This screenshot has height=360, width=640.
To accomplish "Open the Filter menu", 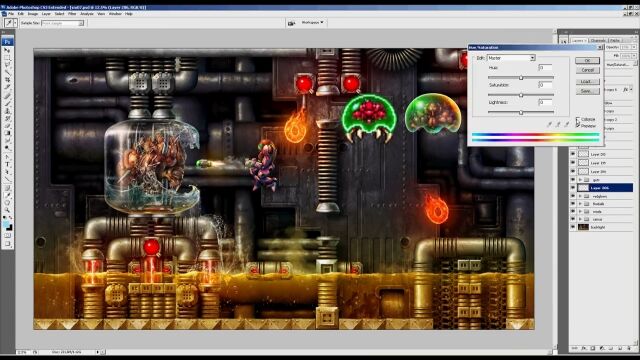I will coord(72,13).
